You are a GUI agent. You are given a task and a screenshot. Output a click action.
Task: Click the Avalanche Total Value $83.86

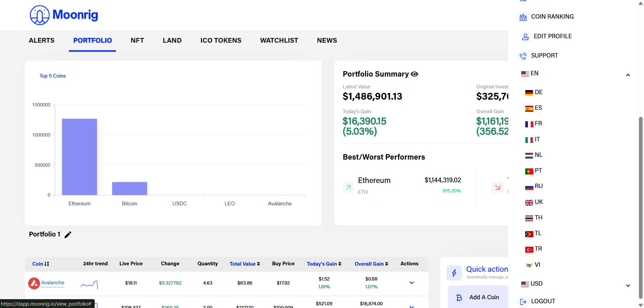click(245, 283)
